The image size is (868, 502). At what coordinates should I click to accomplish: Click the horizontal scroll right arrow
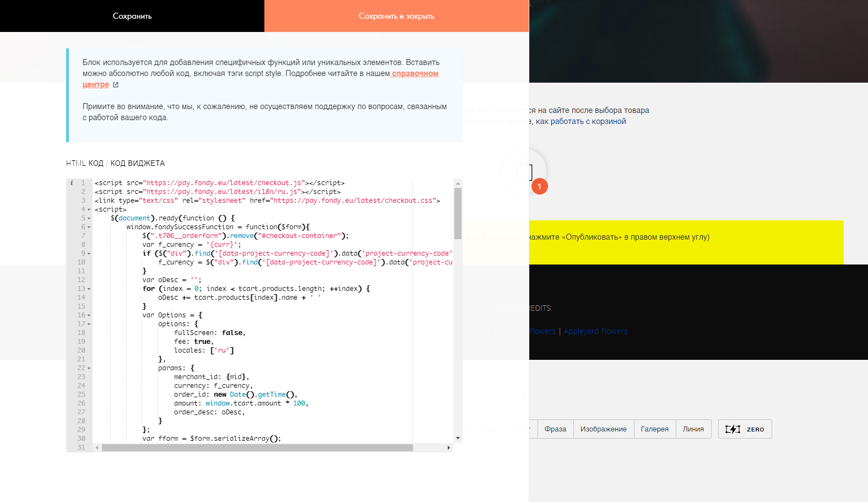(x=449, y=448)
